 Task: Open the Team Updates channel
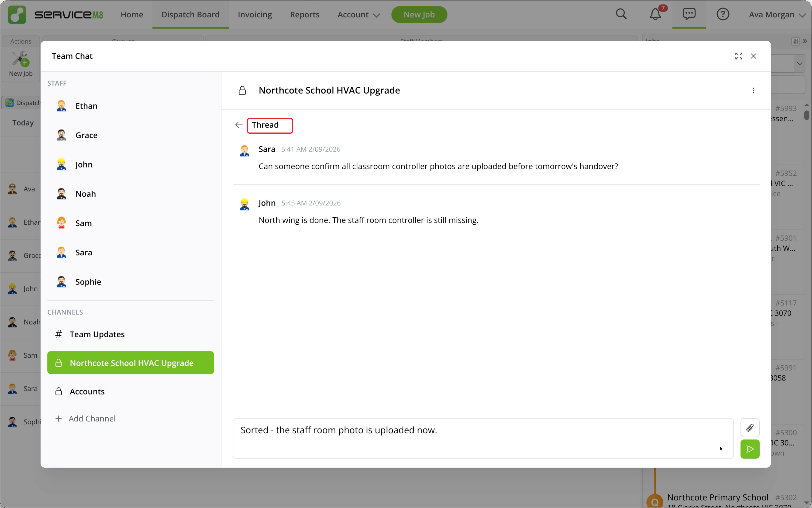pos(131,334)
